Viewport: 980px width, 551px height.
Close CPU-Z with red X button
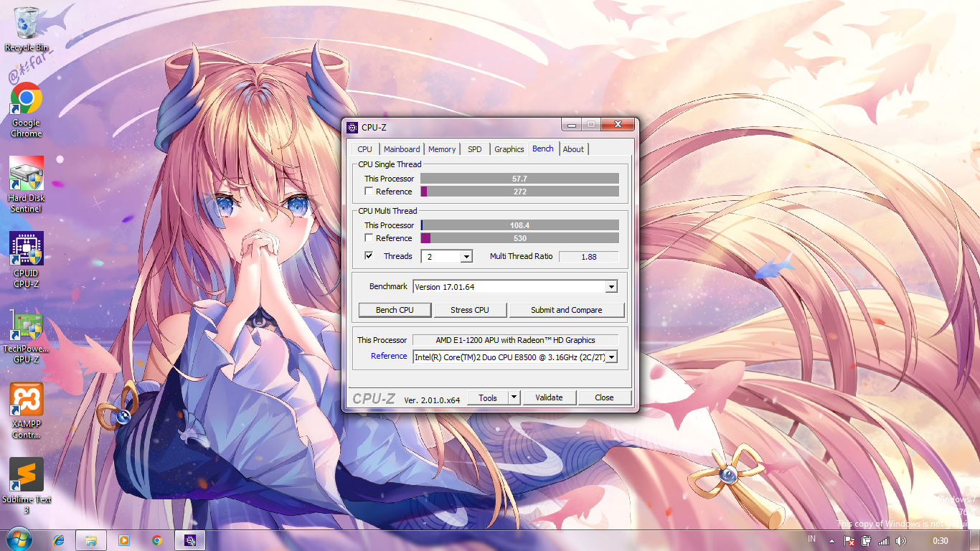[x=618, y=125]
